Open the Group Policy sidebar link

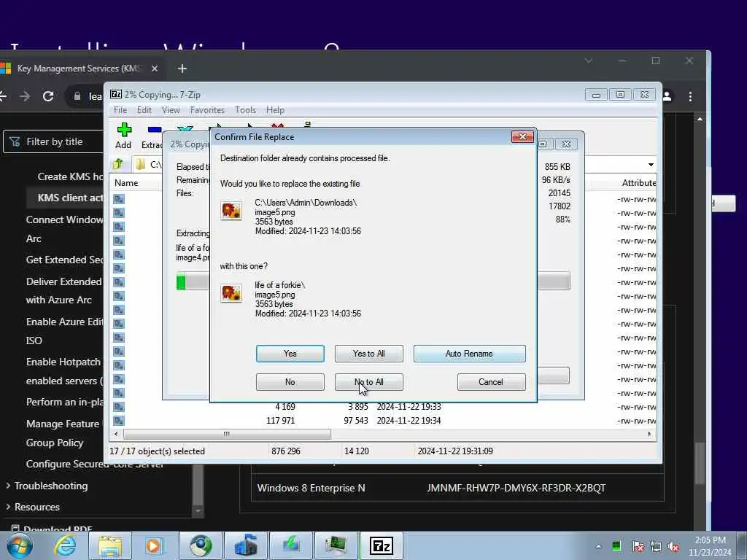click(54, 443)
